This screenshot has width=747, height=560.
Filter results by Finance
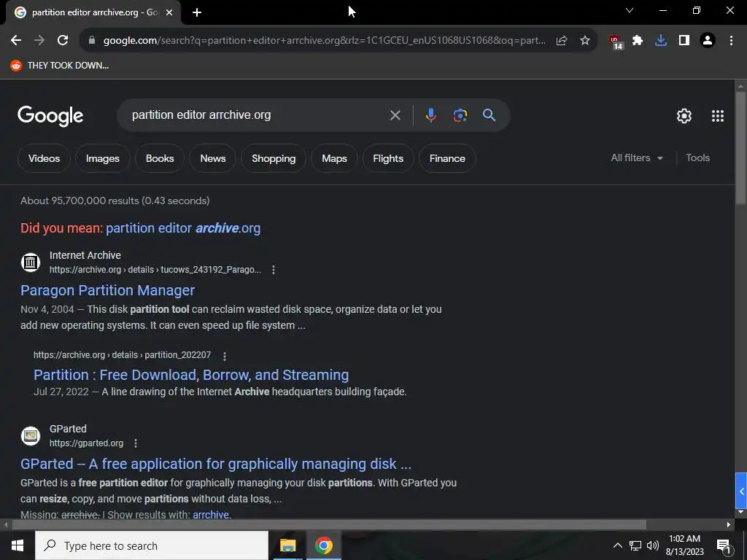447,158
